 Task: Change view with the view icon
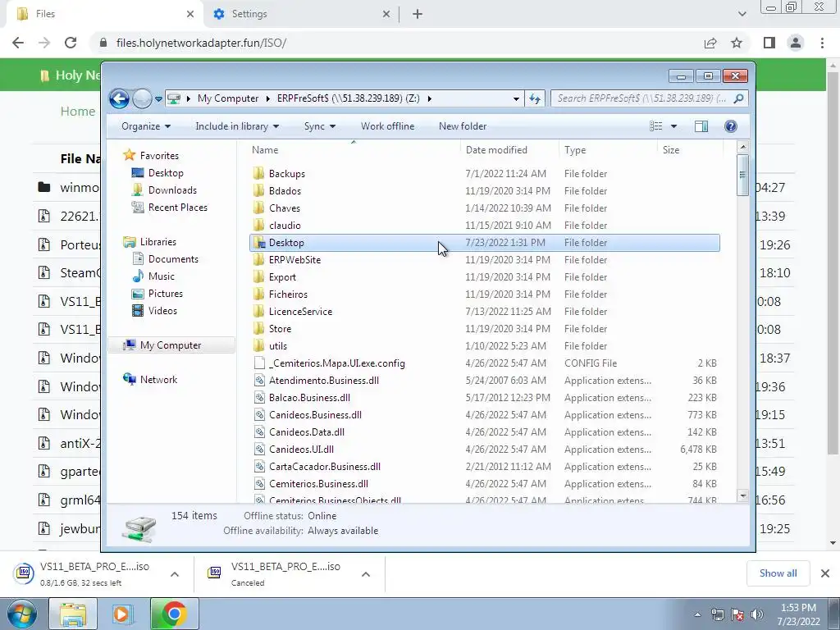pos(656,126)
